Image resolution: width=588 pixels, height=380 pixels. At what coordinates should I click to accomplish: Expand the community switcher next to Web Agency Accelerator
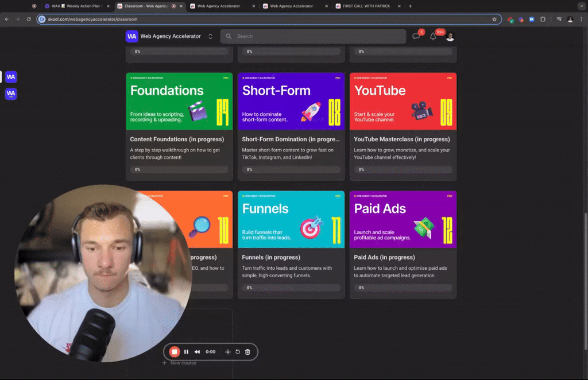210,36
